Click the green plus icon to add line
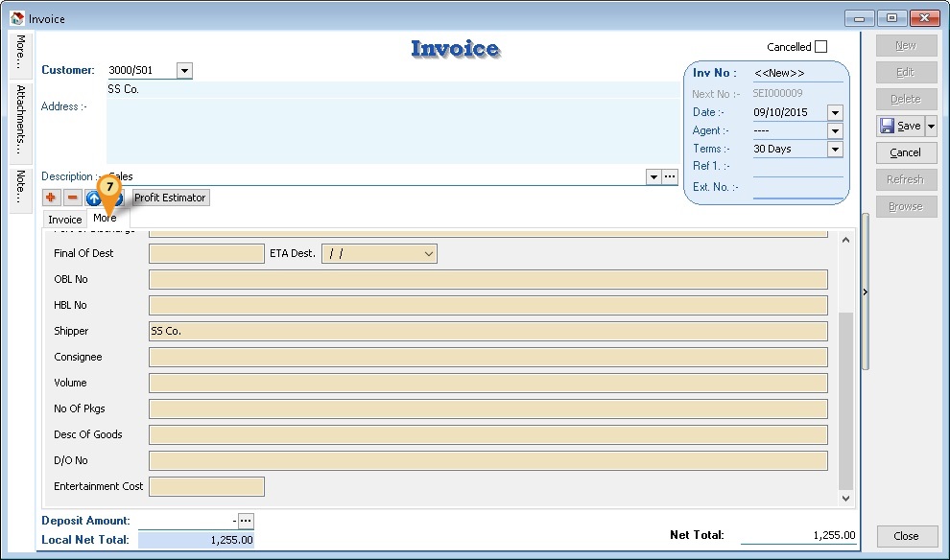 [50, 198]
